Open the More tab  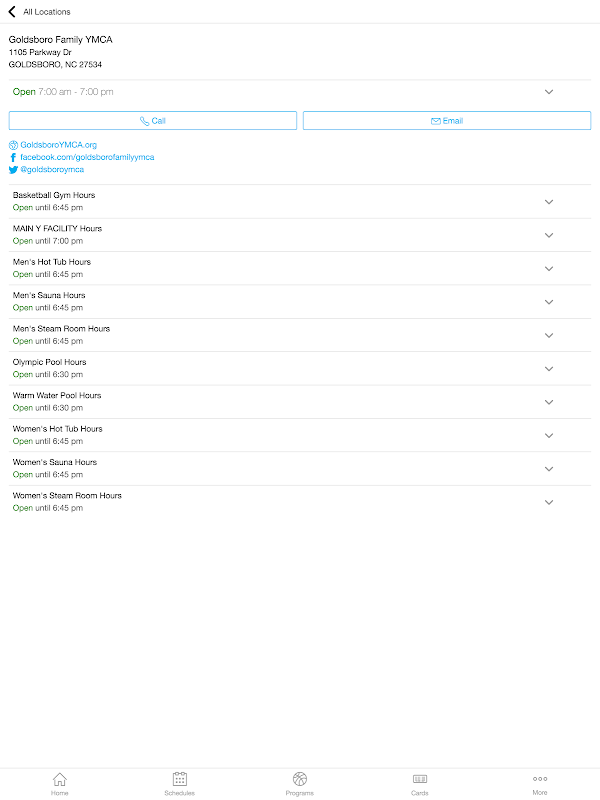(x=540, y=784)
